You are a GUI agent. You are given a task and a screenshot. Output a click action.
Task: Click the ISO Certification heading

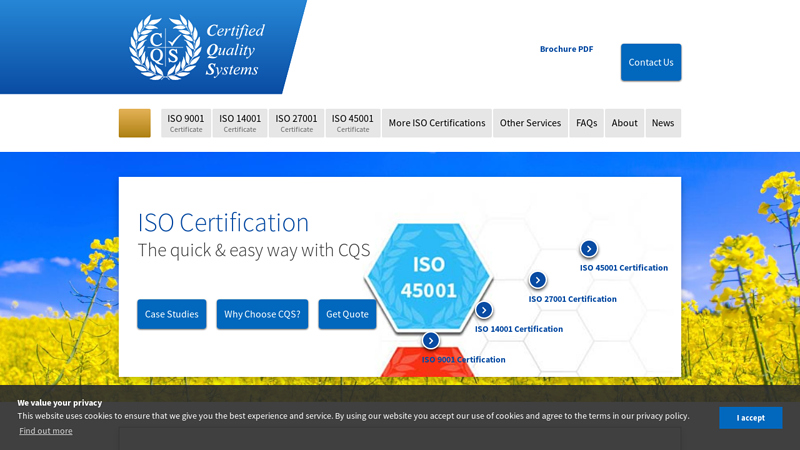coord(223,222)
